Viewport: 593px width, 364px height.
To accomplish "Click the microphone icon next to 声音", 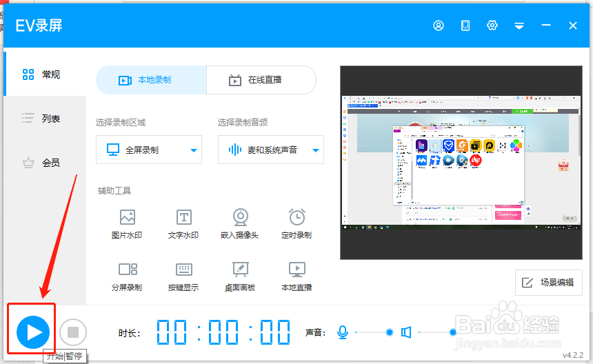I will tap(343, 332).
